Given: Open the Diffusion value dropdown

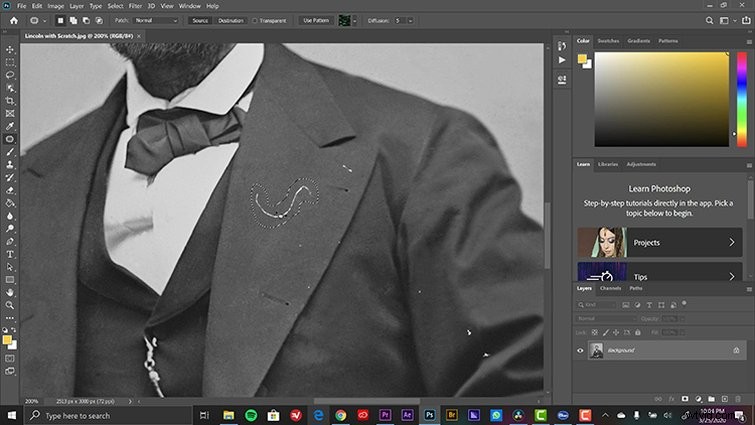Looking at the screenshot, I should tap(410, 21).
